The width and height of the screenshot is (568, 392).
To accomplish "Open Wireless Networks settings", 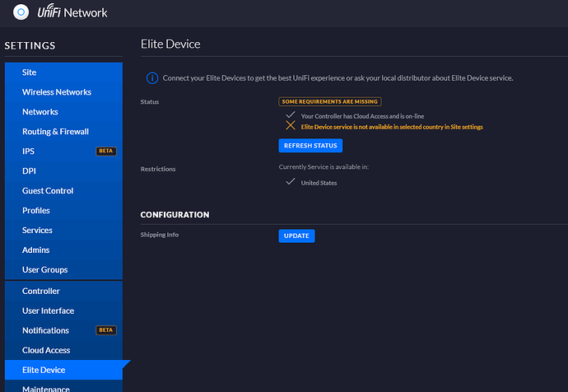I will pyautogui.click(x=63, y=92).
